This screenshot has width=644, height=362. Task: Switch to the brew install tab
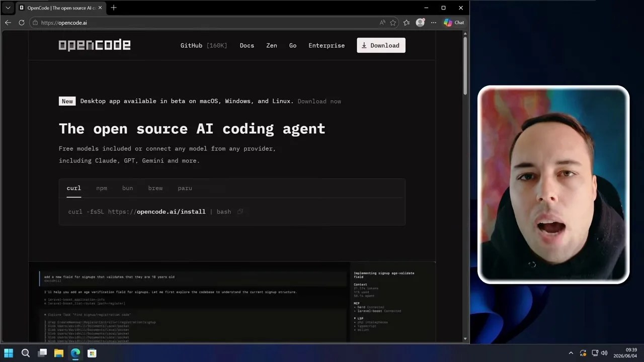coord(155,188)
